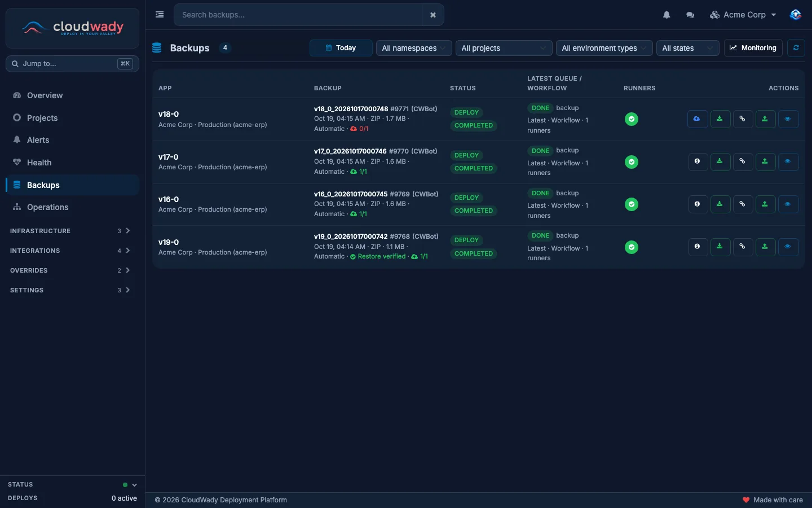Click the link icon in v19-0 row
812x508 pixels.
(x=743, y=247)
